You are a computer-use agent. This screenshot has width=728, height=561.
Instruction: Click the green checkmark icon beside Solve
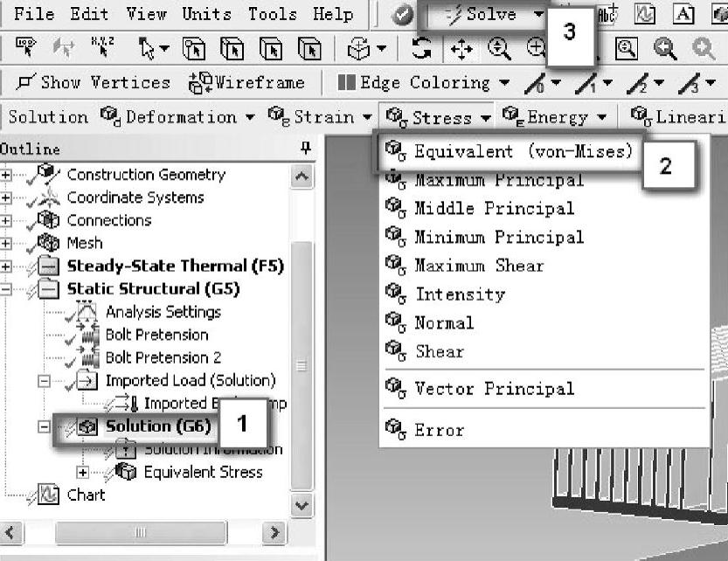[402, 15]
